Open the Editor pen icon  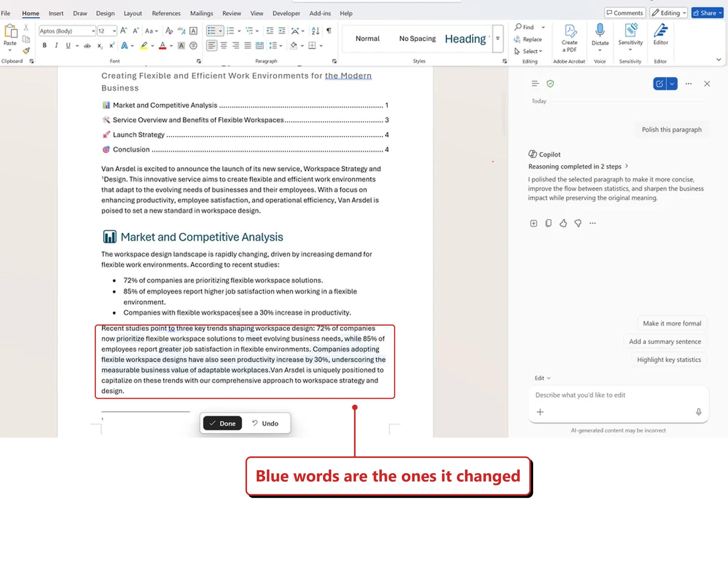point(660,30)
